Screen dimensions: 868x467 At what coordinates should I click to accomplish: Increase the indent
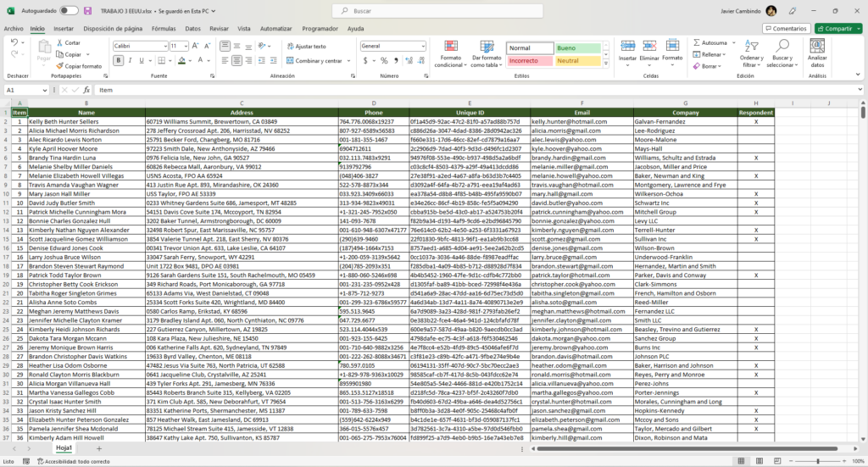274,60
